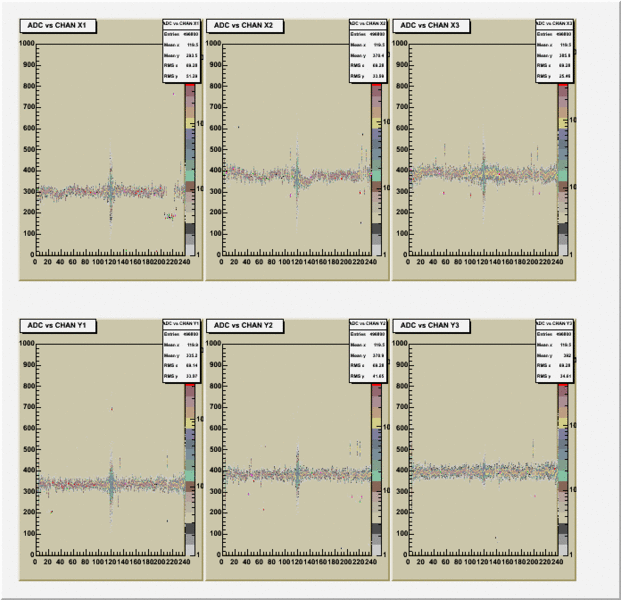
Task: Select the 'ADC vs CHAN Y3' title box
Action: 431,326
